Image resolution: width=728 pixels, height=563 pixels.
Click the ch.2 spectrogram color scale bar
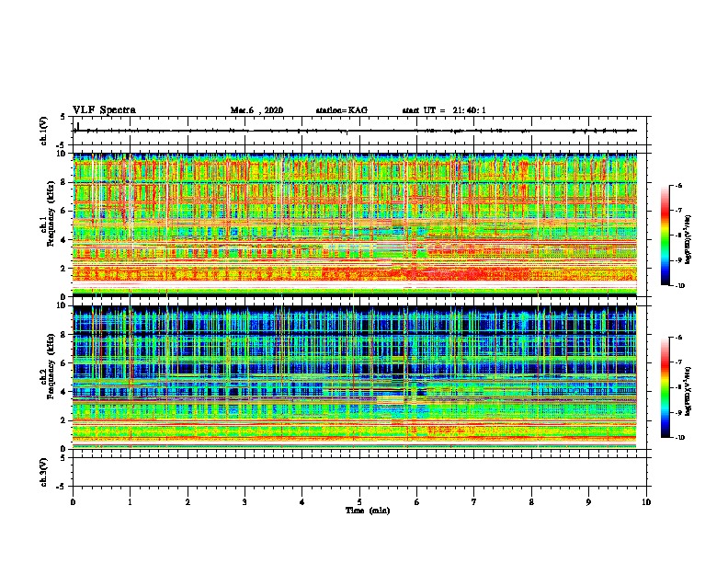(665, 387)
